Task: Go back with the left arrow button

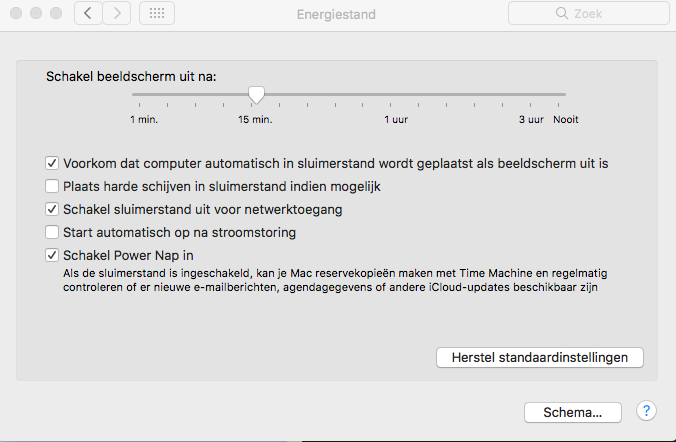Action: (x=88, y=14)
